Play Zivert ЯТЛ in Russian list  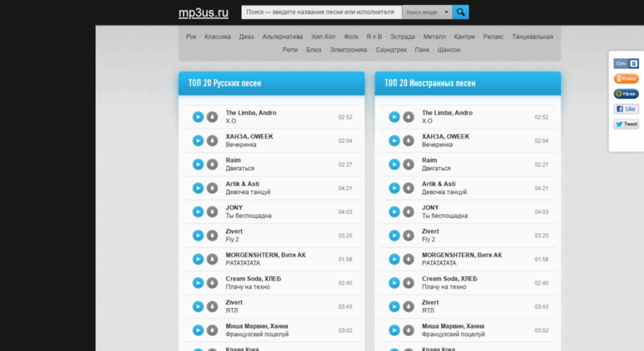198,307
